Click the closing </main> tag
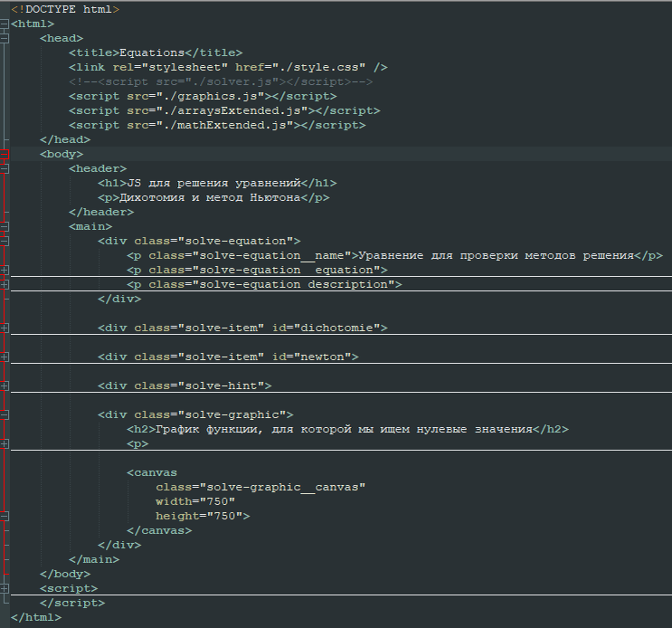 94,560
